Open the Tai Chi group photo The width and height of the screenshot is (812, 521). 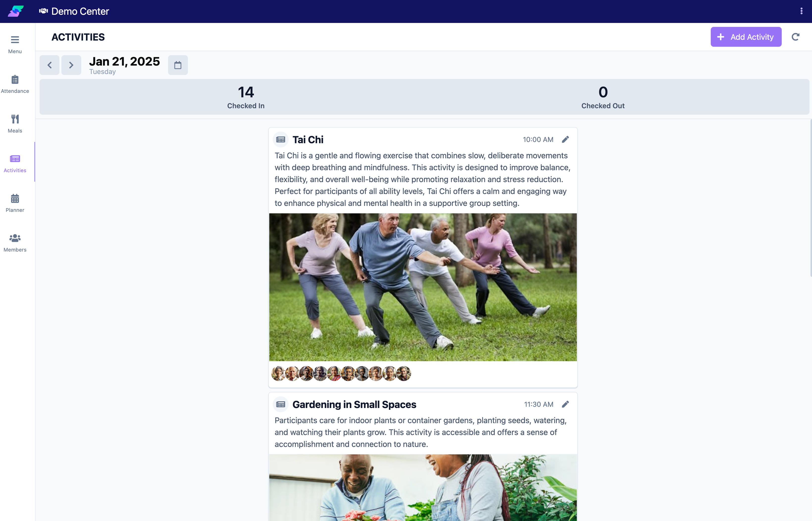pos(423,287)
